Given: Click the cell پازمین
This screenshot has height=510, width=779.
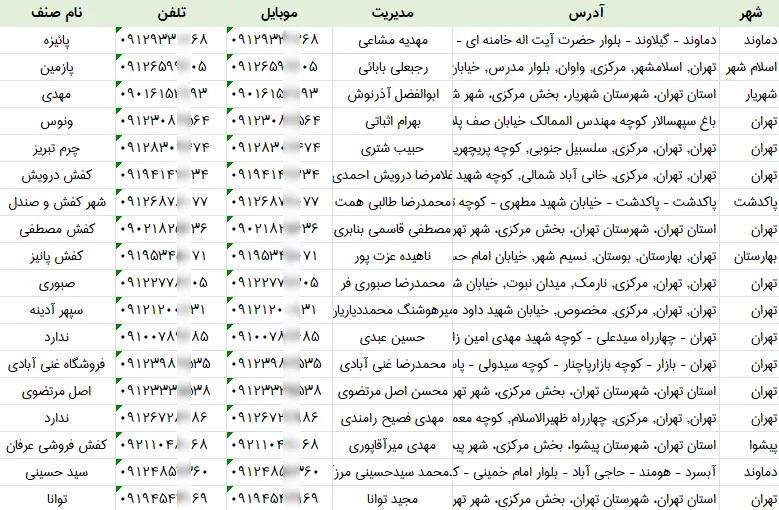Looking at the screenshot, I should 57,67.
